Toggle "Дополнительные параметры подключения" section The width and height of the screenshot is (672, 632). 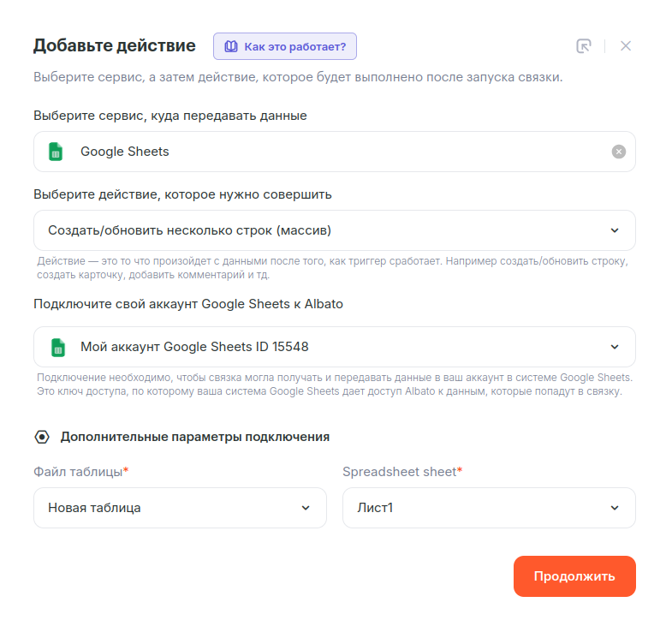(x=194, y=437)
